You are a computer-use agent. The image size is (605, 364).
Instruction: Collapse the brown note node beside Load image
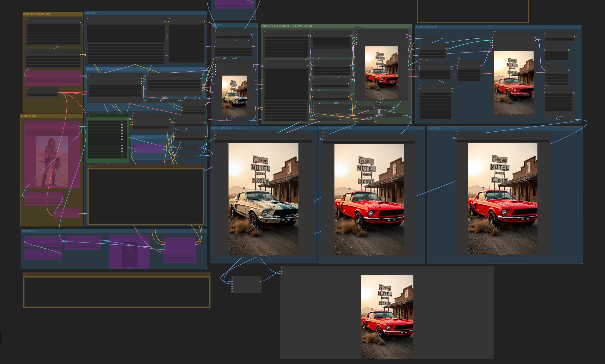pyautogui.click(x=89, y=166)
